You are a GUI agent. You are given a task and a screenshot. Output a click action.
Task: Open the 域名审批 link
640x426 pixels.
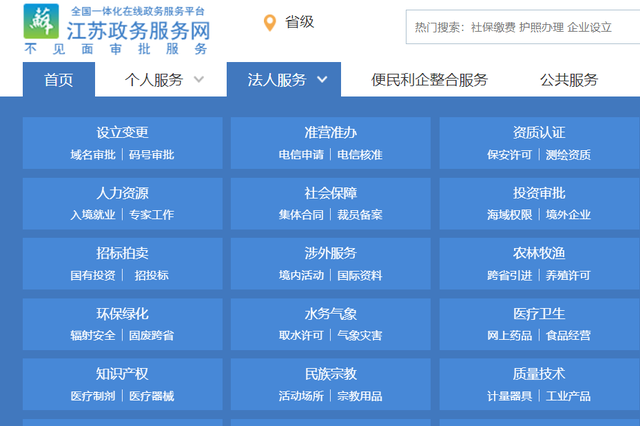point(93,155)
